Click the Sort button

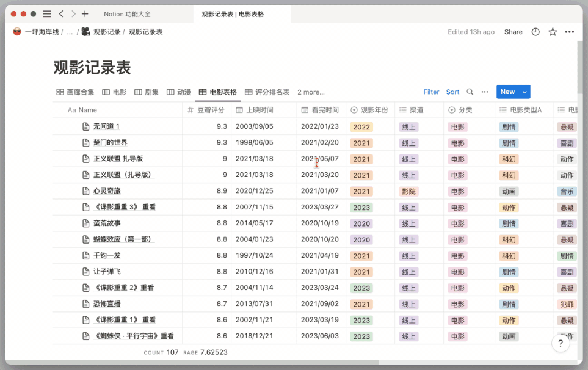(452, 92)
